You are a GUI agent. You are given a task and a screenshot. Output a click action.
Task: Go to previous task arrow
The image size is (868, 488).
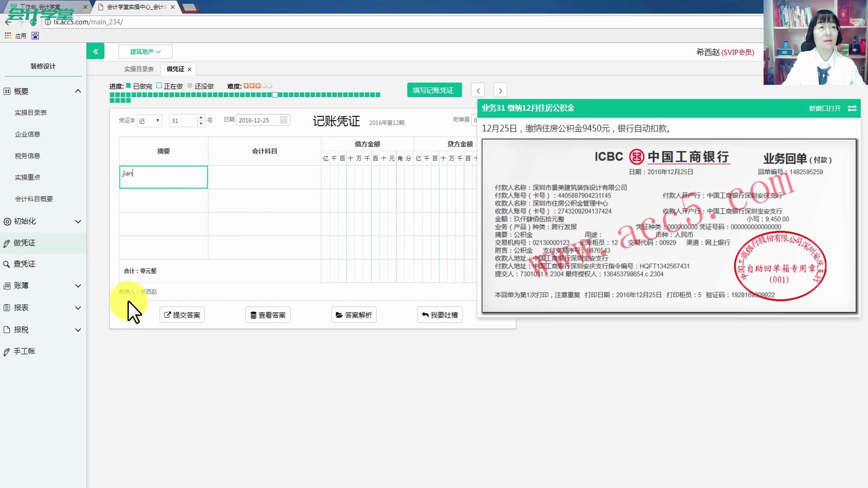coord(478,90)
